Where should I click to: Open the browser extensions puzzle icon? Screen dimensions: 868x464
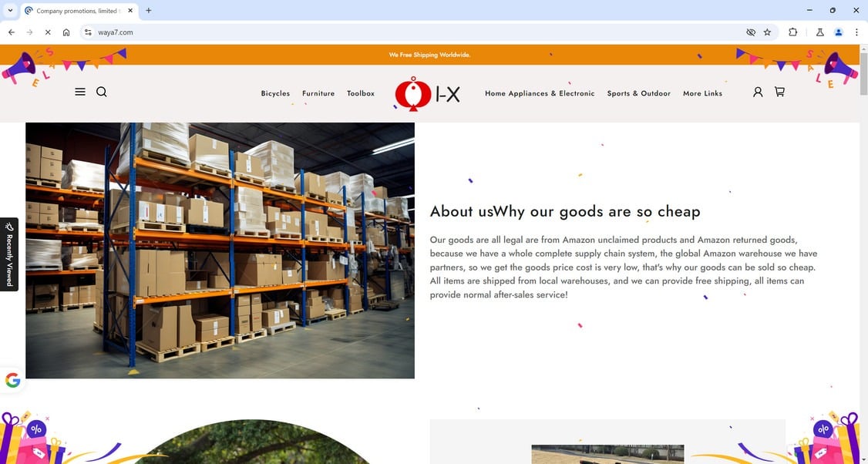tap(792, 32)
